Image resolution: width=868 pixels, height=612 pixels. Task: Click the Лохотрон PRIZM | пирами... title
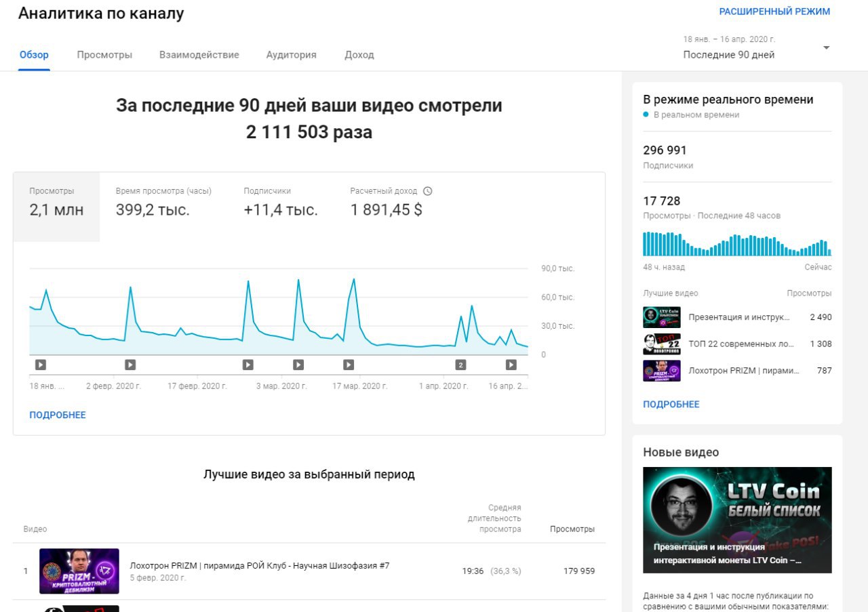[744, 371]
